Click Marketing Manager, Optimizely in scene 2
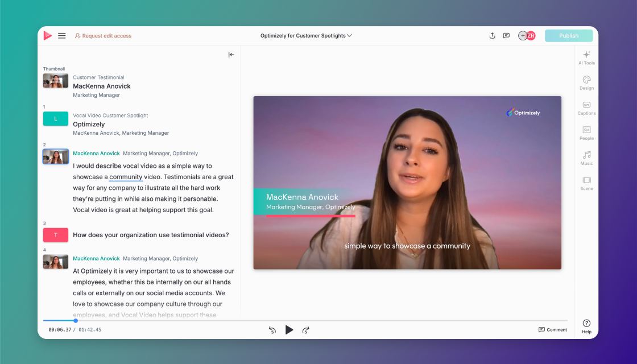This screenshot has height=364, width=637. click(160, 153)
